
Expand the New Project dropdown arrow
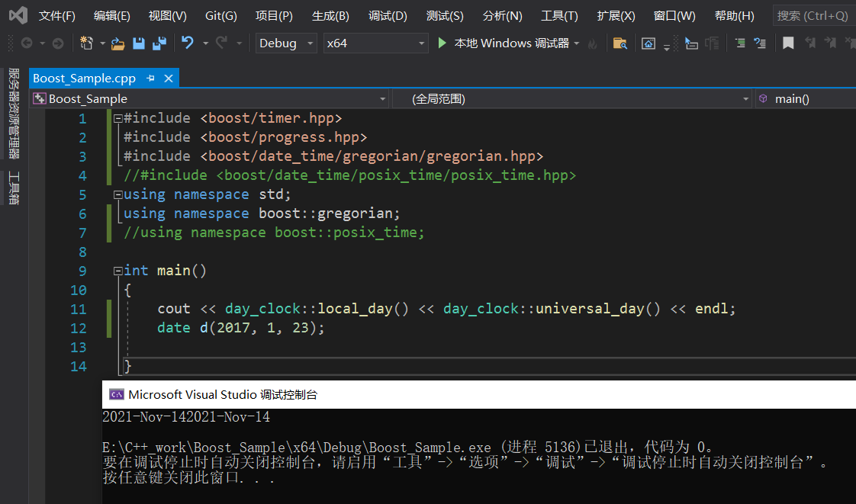[x=102, y=43]
